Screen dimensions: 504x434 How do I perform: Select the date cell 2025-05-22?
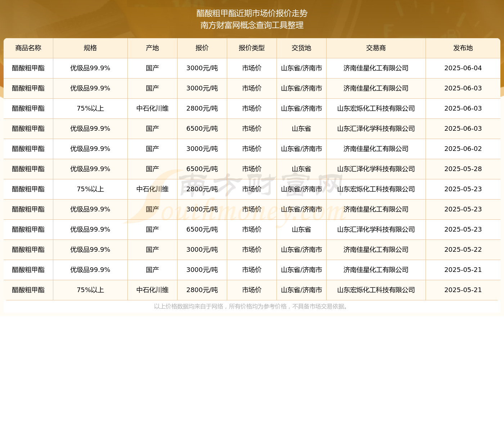[x=463, y=250]
